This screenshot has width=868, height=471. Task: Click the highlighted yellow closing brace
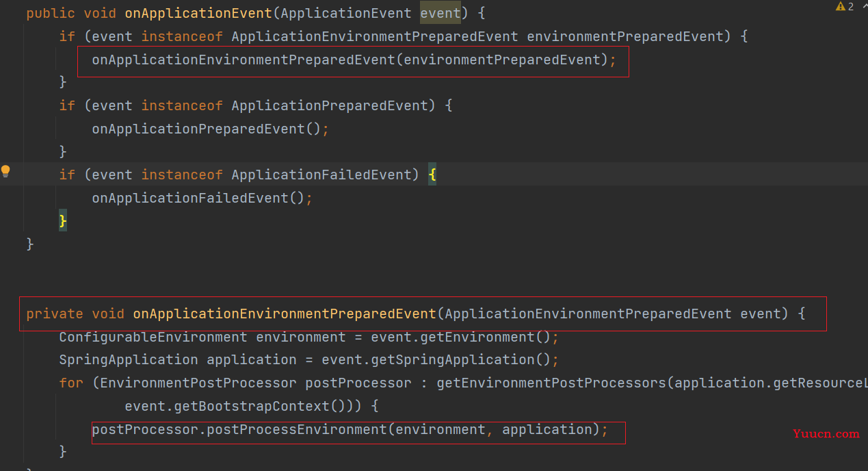(x=63, y=220)
